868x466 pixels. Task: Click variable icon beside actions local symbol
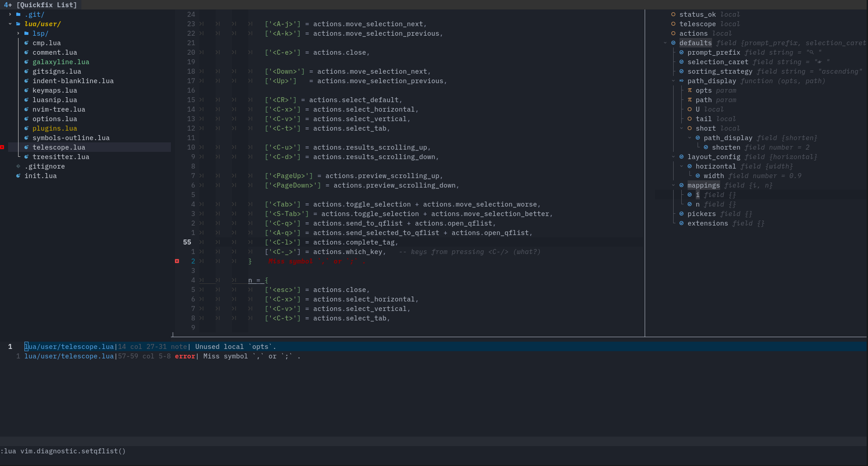pyautogui.click(x=673, y=33)
